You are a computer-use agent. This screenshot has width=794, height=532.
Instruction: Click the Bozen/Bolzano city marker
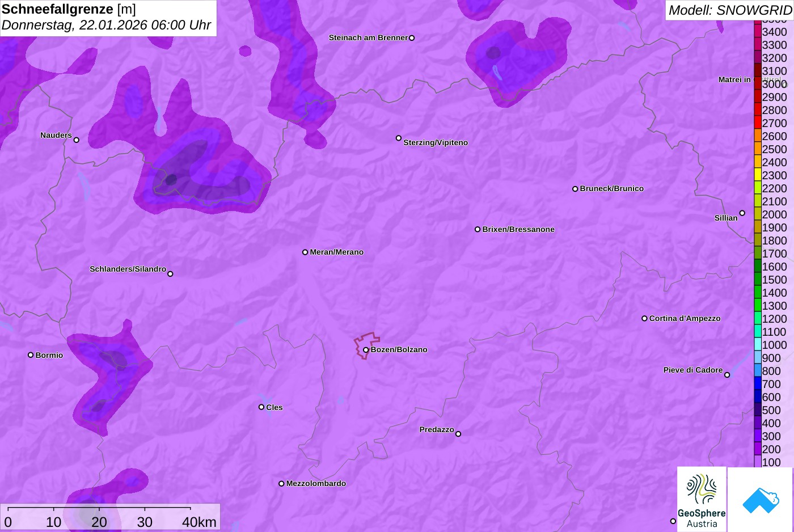click(366, 350)
